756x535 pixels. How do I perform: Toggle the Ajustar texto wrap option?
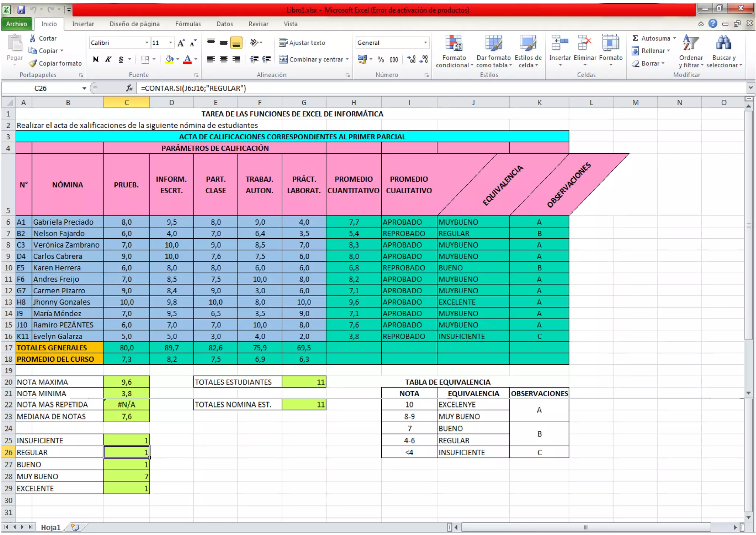coord(302,43)
